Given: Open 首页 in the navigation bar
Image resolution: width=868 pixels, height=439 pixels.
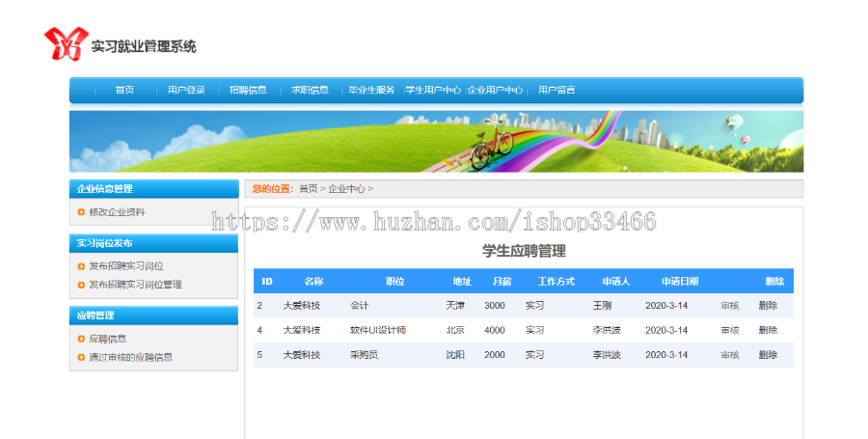Looking at the screenshot, I should pos(124,90).
